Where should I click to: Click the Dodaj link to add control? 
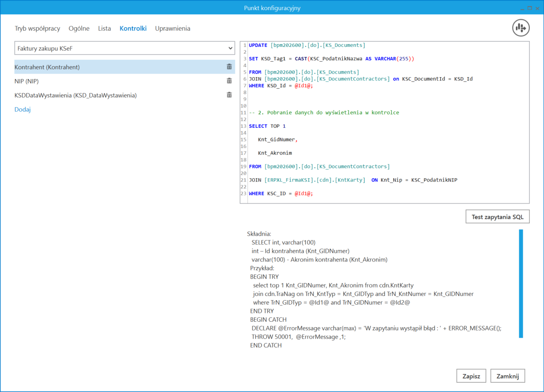click(x=23, y=110)
